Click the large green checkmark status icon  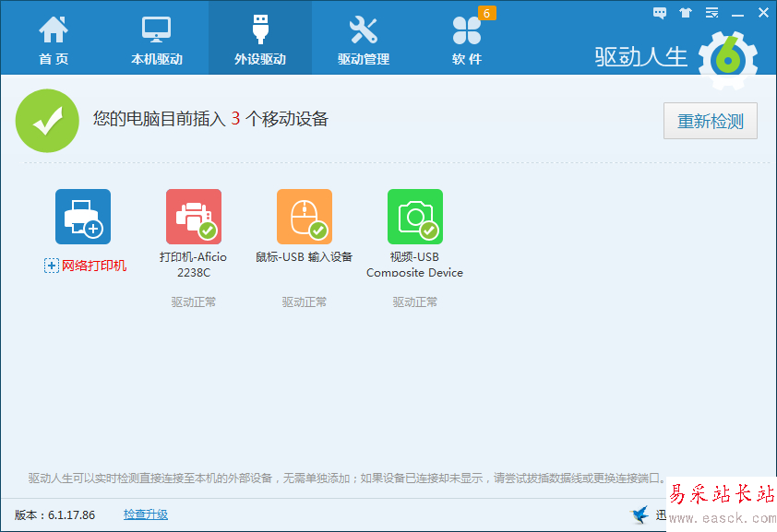(x=47, y=121)
